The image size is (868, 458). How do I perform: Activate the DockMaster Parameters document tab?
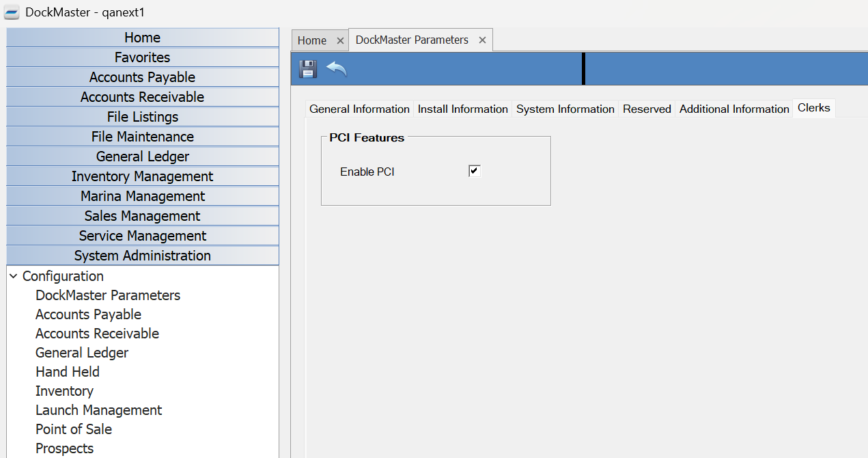click(x=412, y=40)
